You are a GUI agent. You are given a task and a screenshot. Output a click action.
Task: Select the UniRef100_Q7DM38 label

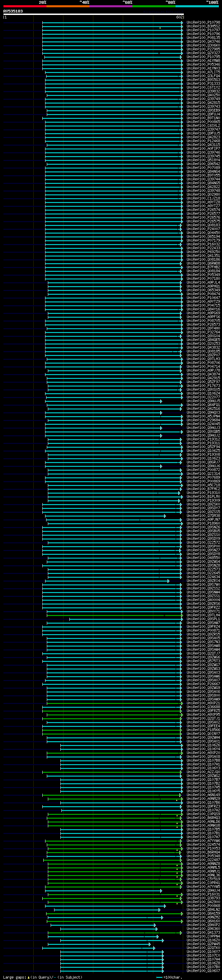click(x=203, y=516)
